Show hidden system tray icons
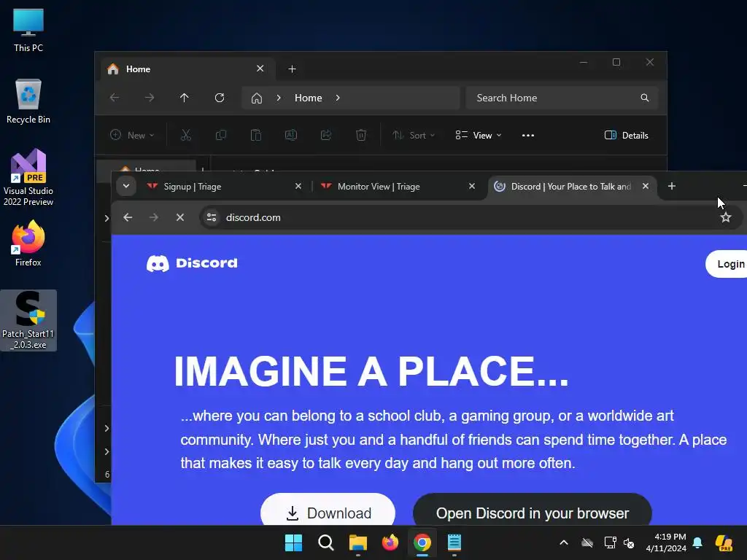747x560 pixels. pos(564,542)
